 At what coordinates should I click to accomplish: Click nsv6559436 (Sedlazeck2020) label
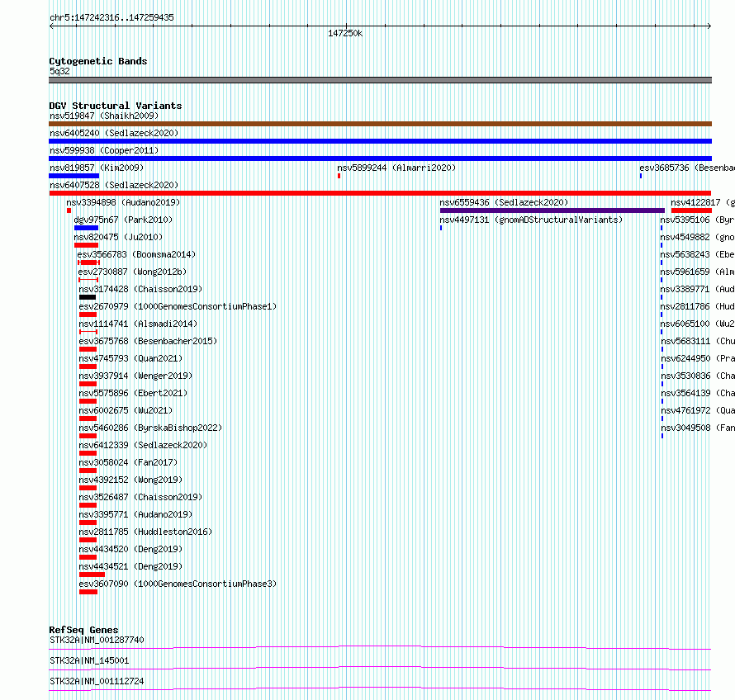(504, 202)
